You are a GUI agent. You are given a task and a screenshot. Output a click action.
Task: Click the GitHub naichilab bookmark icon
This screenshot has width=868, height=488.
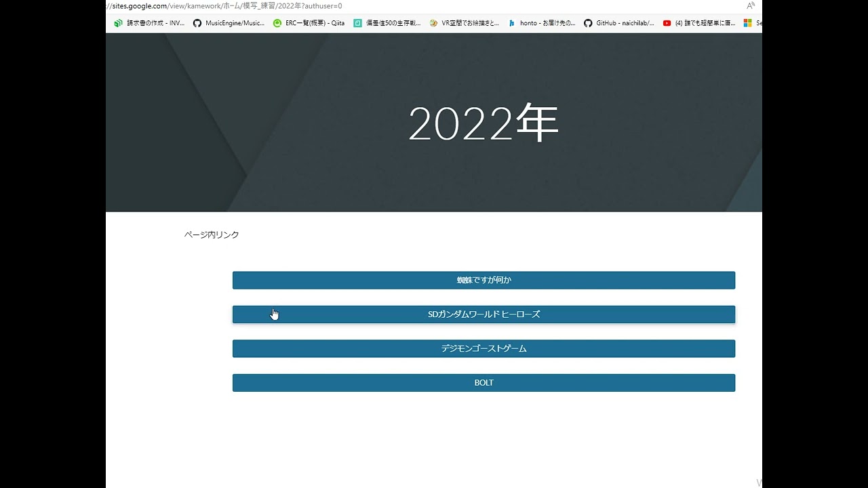[x=588, y=23]
